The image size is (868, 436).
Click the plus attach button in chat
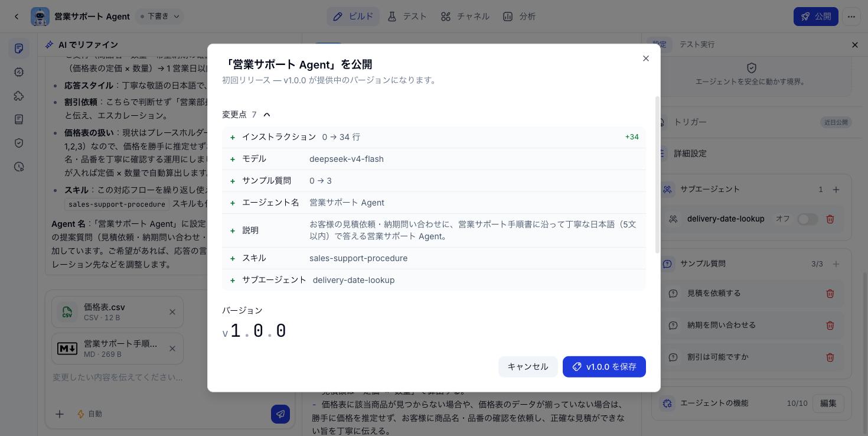[60, 414]
